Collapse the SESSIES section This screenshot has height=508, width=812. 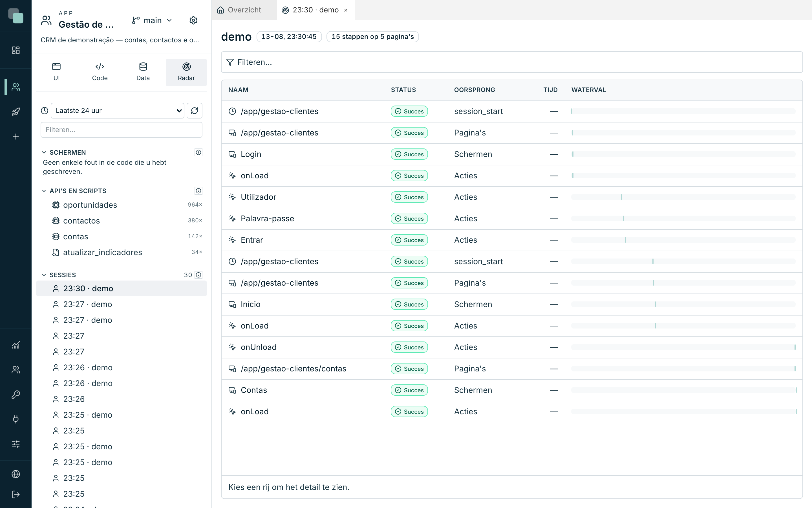click(44, 275)
